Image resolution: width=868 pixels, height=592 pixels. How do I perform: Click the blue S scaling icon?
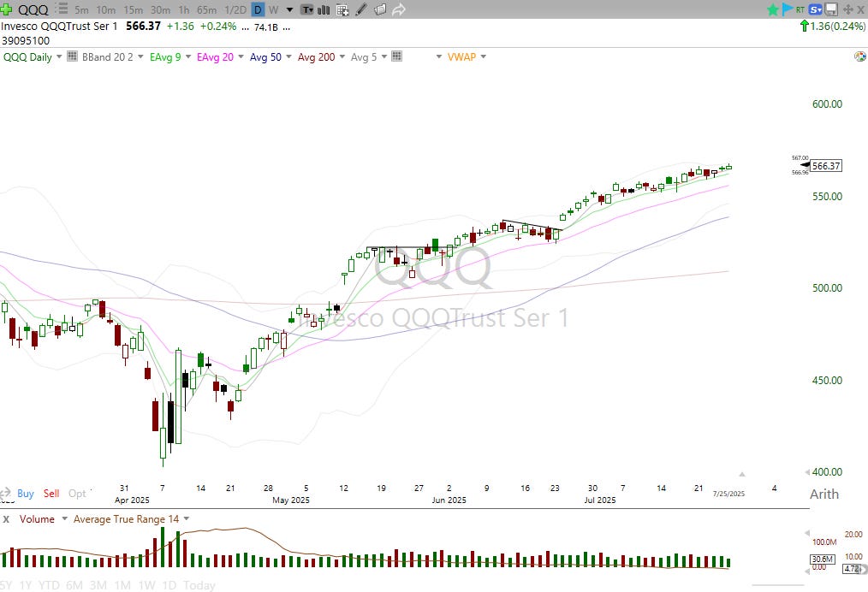point(816,9)
